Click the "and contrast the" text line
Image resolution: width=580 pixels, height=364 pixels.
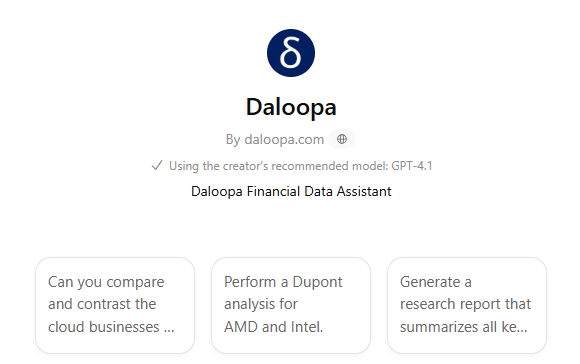click(102, 304)
